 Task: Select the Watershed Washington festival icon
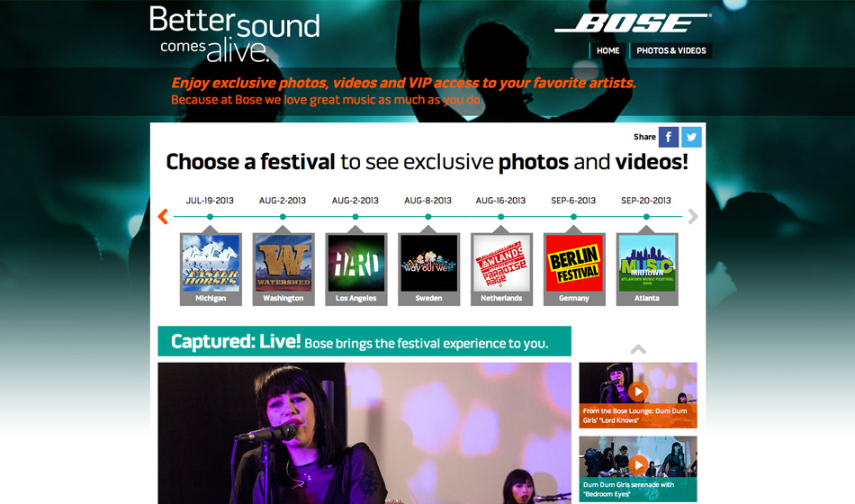point(283,269)
